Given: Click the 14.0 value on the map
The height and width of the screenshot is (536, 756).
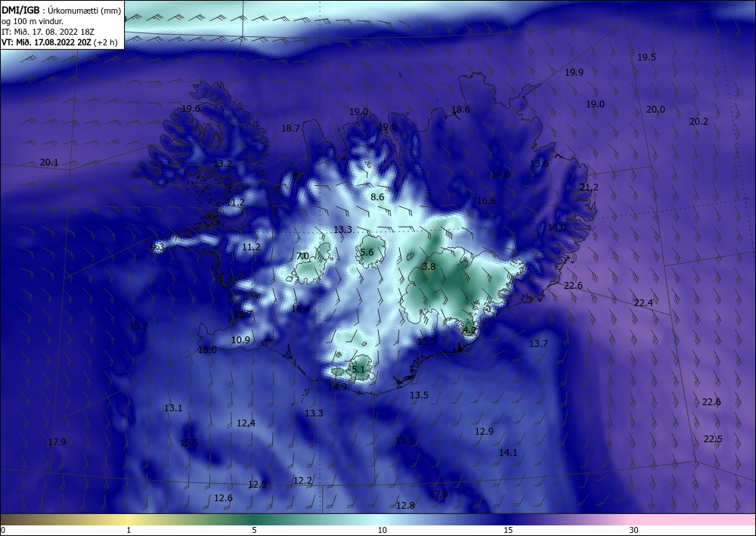Looking at the screenshot, I should pyautogui.click(x=557, y=227).
